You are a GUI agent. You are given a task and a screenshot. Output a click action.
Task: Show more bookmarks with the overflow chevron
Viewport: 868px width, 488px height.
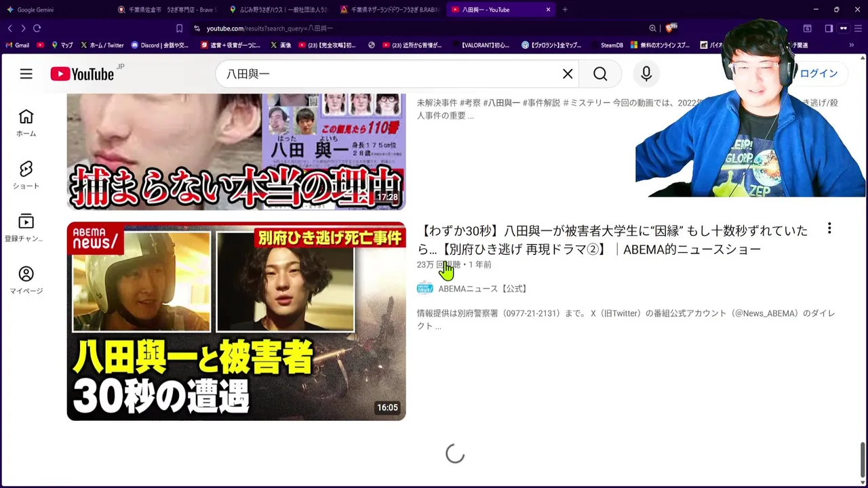tap(852, 45)
